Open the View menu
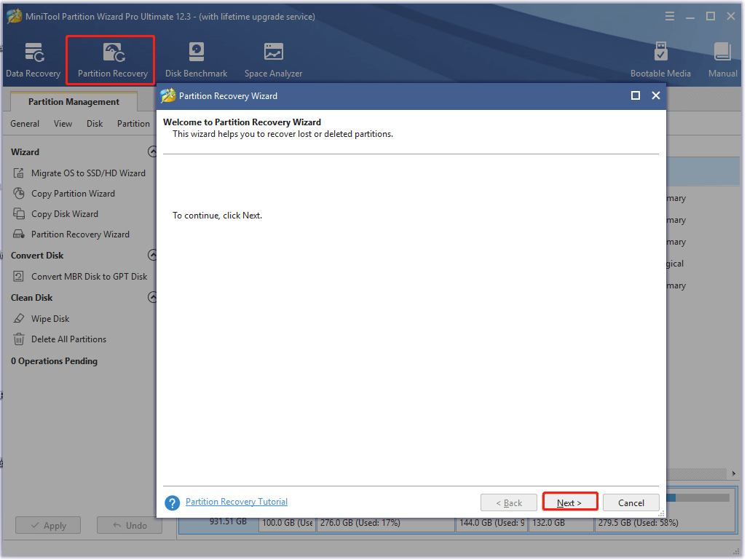747x560 pixels. (x=63, y=124)
